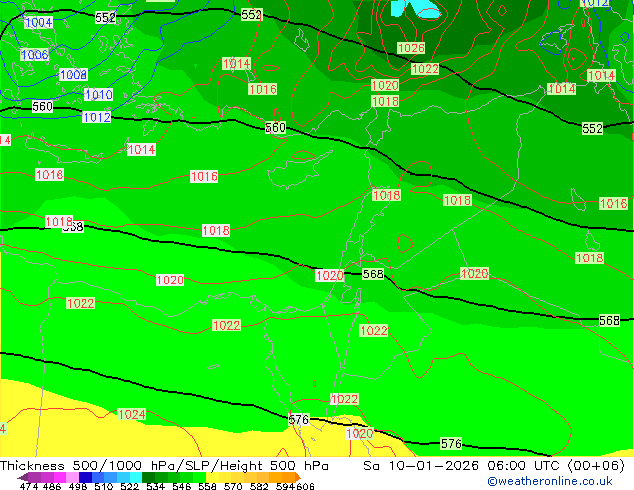Click the orange arrow end of the legend

pyautogui.click(x=298, y=477)
